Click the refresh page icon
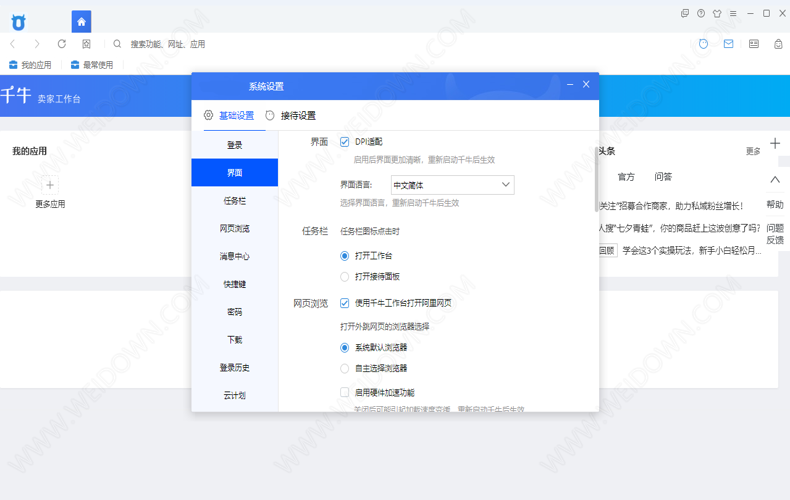Viewport: 790px width, 500px height. tap(62, 44)
